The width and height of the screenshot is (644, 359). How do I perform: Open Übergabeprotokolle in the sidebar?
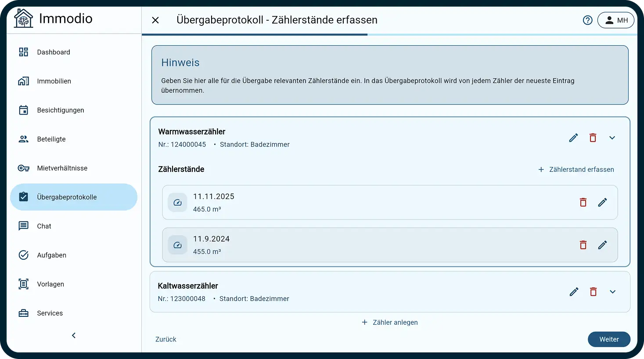click(74, 197)
